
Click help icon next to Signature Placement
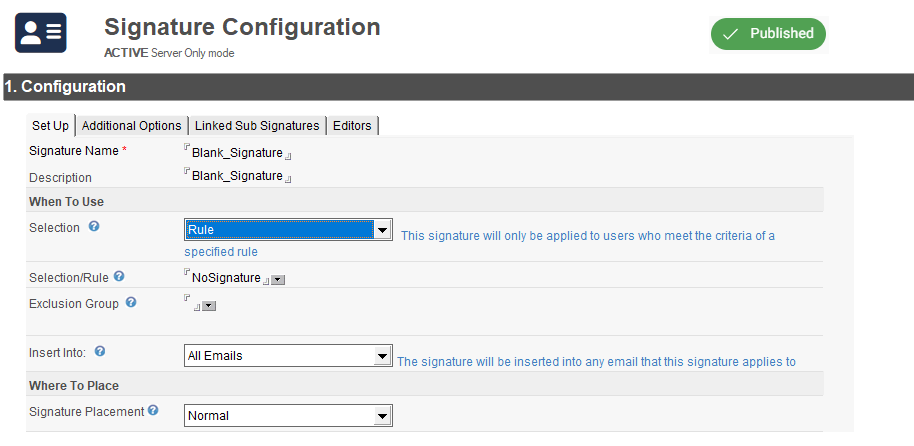tap(153, 410)
